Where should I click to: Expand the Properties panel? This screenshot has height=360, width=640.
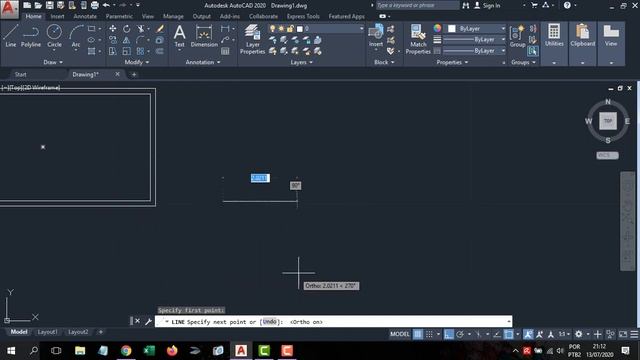tap(452, 62)
